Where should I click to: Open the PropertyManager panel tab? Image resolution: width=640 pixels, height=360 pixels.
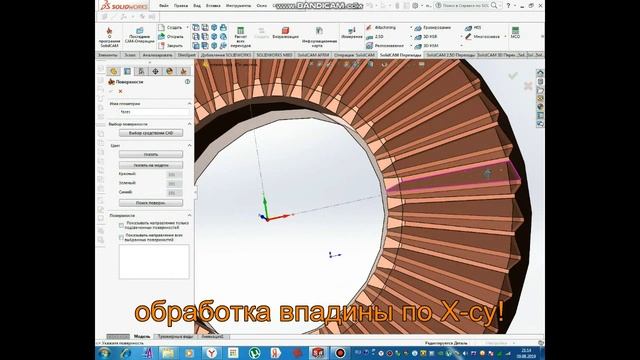(x=127, y=71)
